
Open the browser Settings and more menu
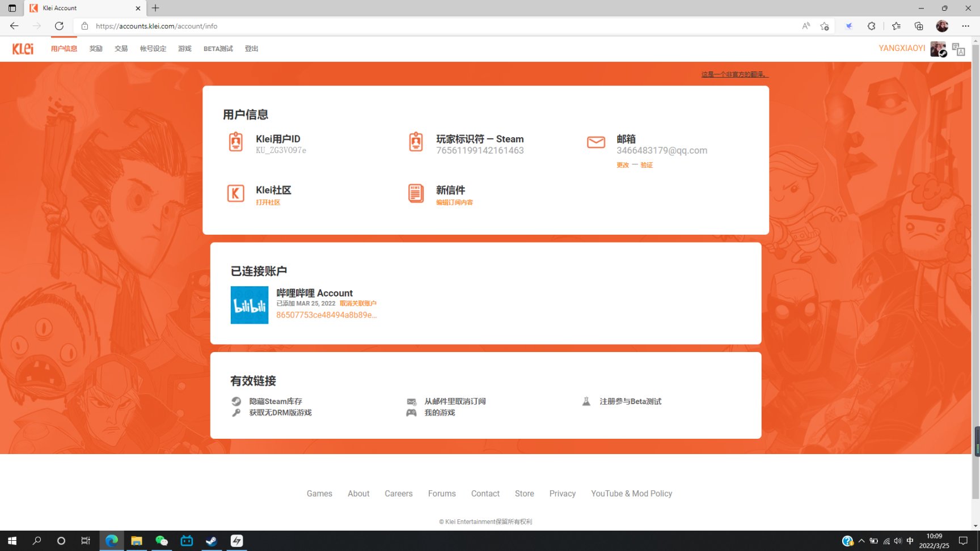tap(965, 26)
